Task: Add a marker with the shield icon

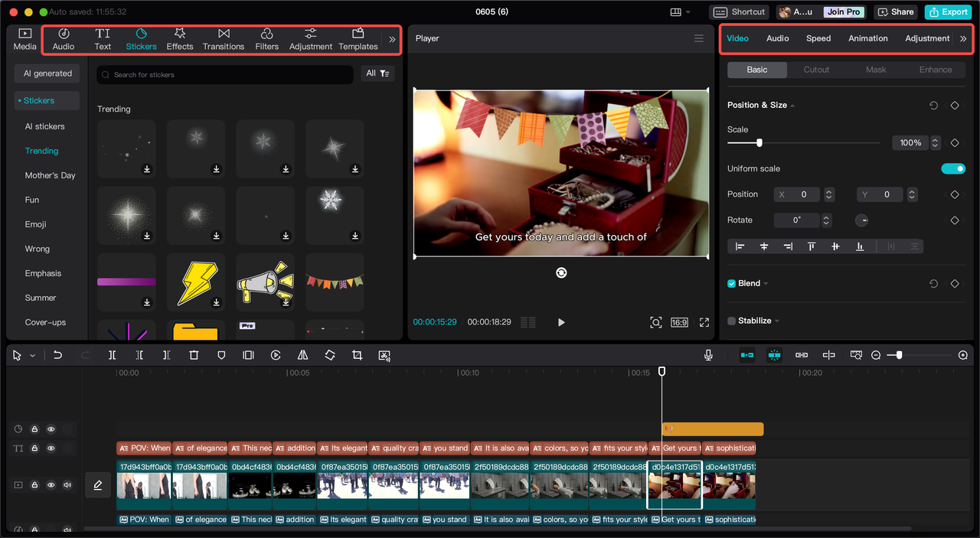Action: point(221,355)
